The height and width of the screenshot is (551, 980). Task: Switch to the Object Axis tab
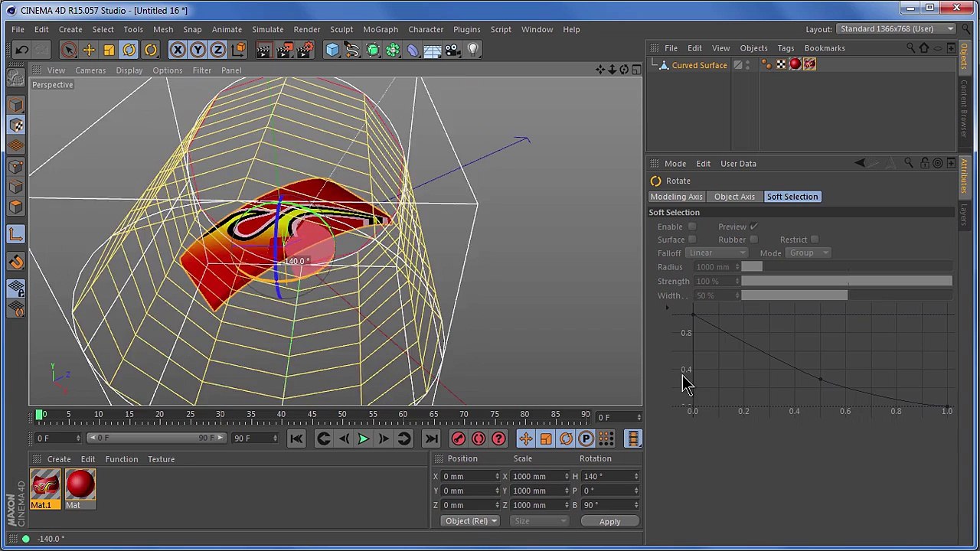click(x=734, y=197)
